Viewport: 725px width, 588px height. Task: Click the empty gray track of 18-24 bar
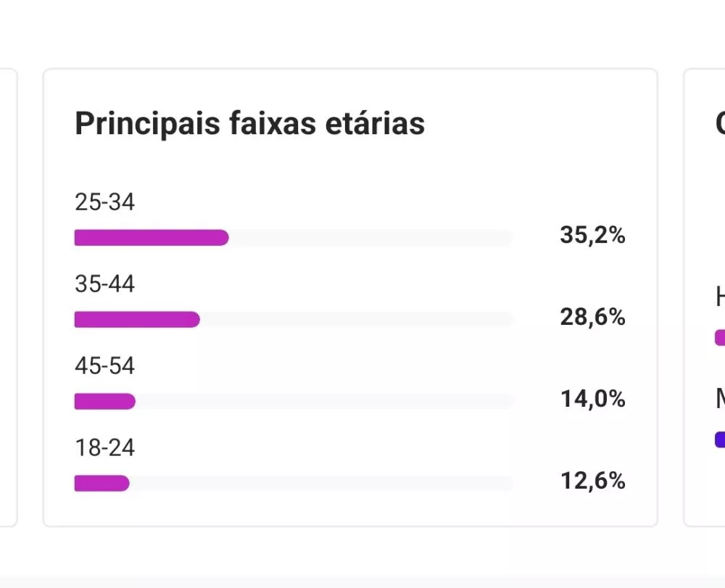(320, 484)
